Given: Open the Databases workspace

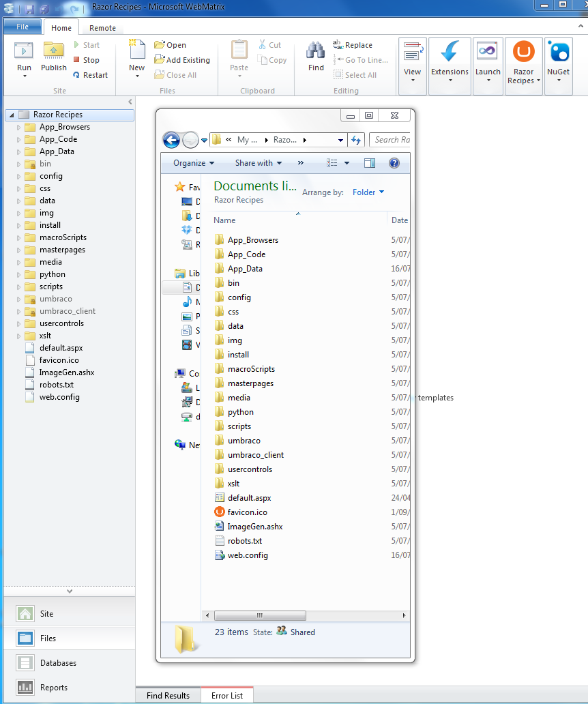Looking at the screenshot, I should (x=69, y=662).
